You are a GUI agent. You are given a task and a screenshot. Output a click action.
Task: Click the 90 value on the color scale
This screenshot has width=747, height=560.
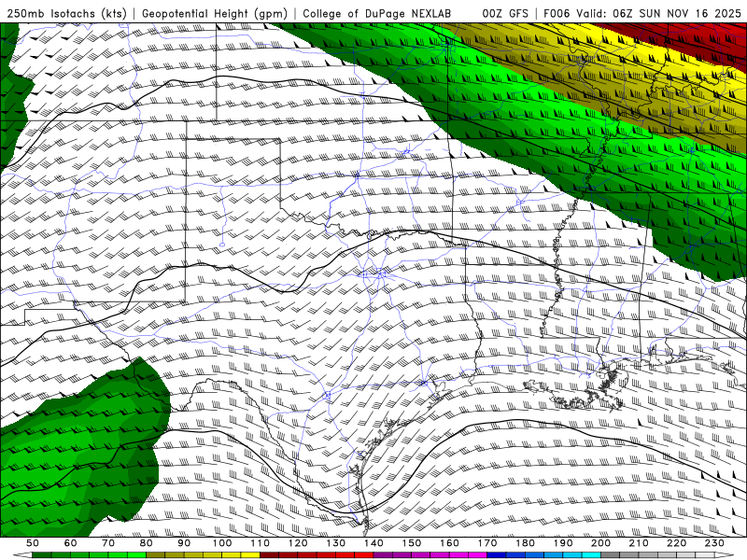(184, 543)
